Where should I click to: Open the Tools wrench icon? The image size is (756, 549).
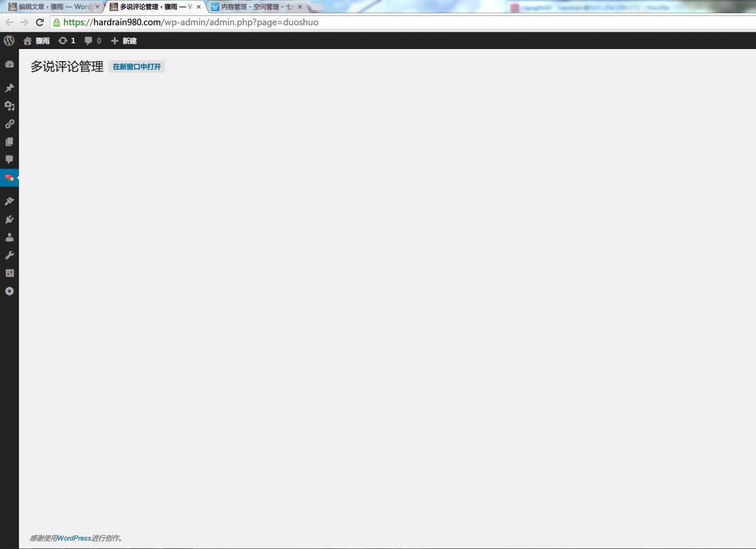(x=9, y=255)
